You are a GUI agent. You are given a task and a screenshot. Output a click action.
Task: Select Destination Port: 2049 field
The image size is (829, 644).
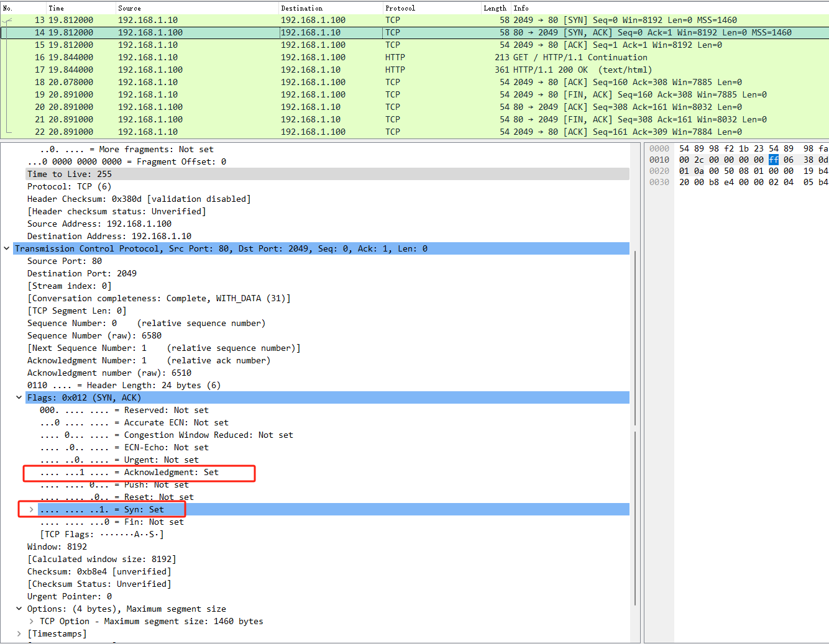click(x=82, y=273)
